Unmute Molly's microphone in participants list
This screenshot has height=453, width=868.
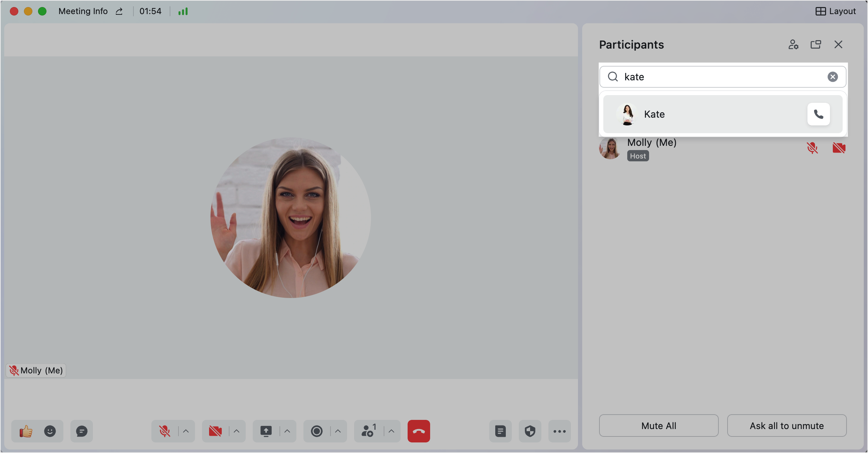click(812, 148)
